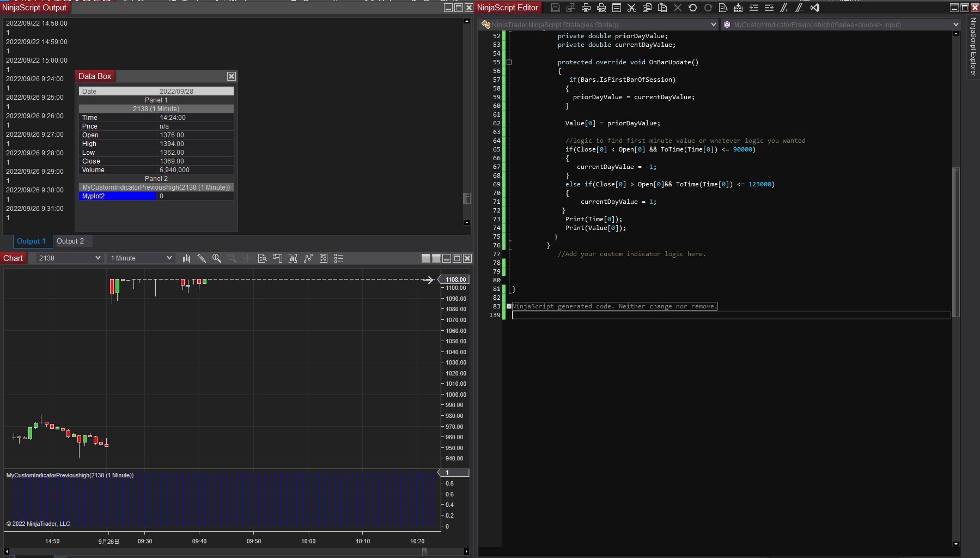
Task: Click the compile icon in editor toolbar
Action: [739, 8]
